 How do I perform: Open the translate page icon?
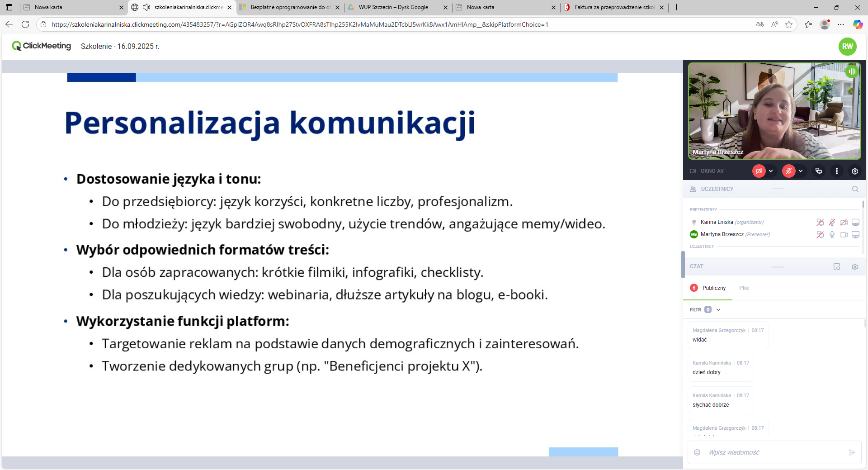point(760,24)
